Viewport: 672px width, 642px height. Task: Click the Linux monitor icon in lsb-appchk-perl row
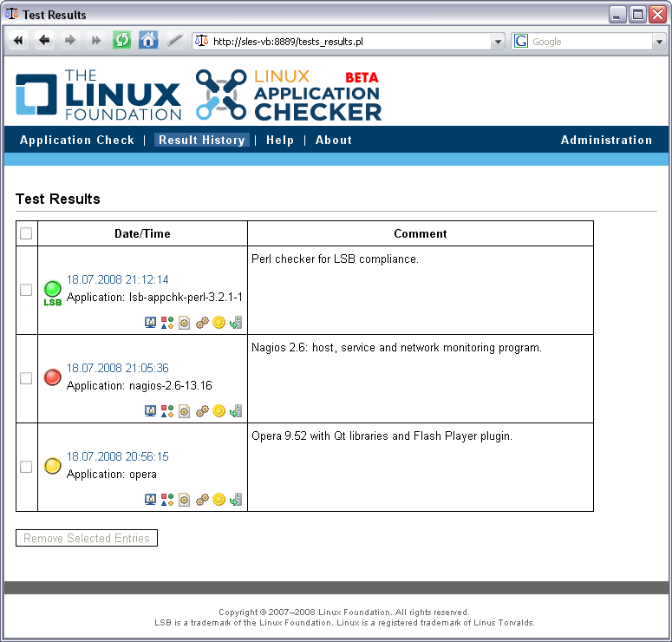150,323
